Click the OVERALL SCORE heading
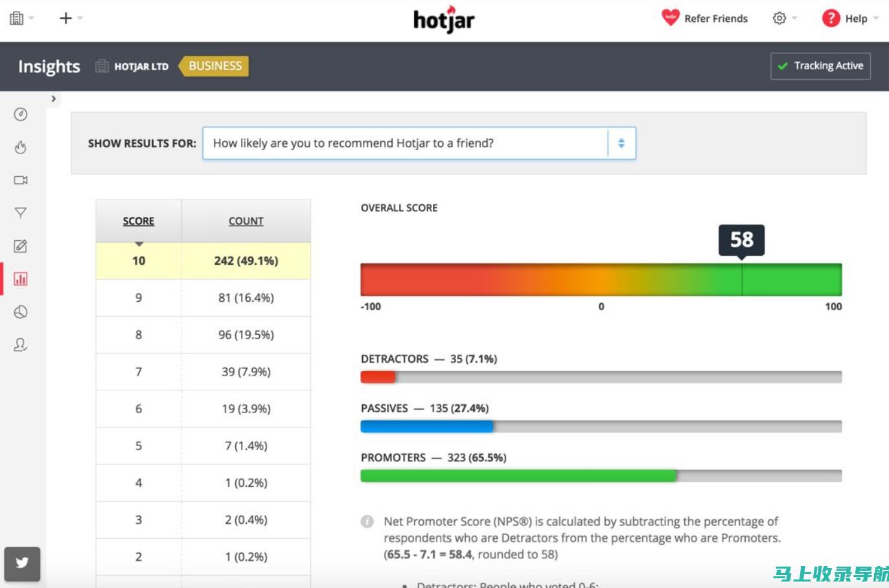 399,208
